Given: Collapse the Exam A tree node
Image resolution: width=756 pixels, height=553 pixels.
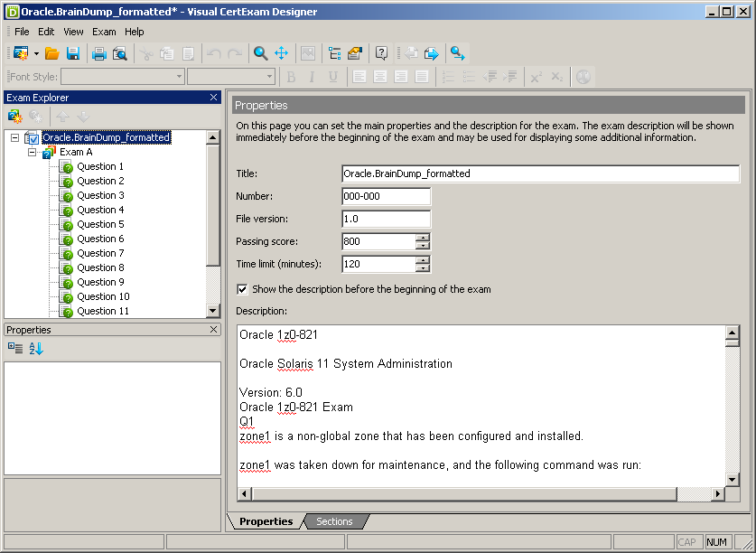Looking at the screenshot, I should 32,153.
